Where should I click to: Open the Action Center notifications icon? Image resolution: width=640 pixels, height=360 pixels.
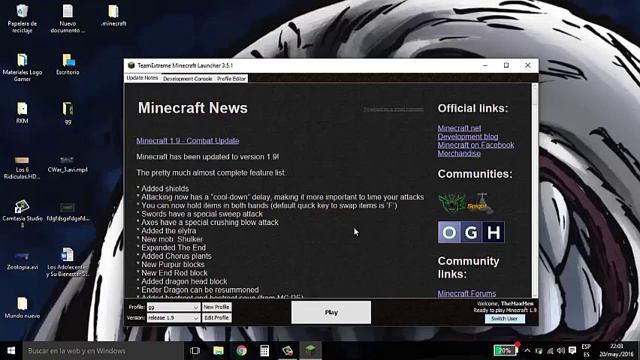pos(572,351)
